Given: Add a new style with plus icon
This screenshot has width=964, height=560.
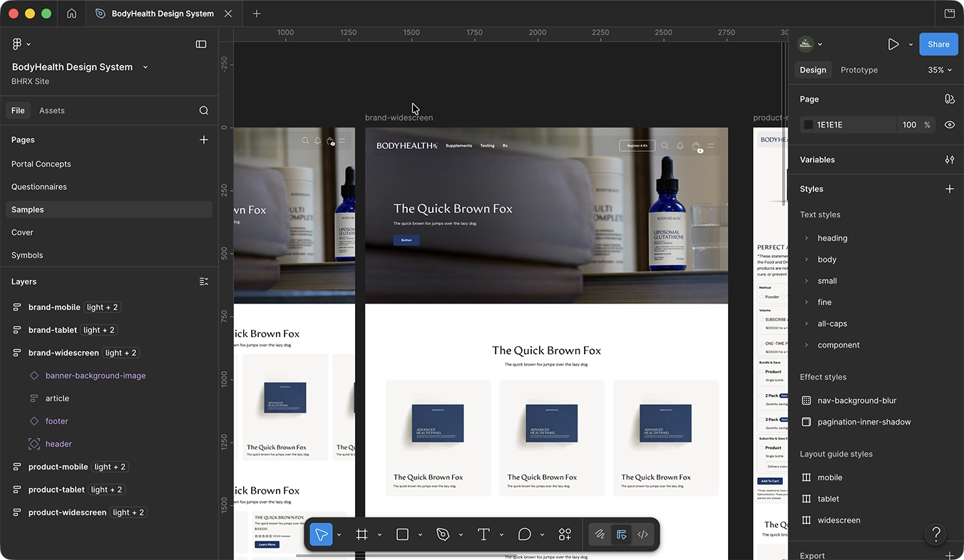Looking at the screenshot, I should click(x=950, y=189).
